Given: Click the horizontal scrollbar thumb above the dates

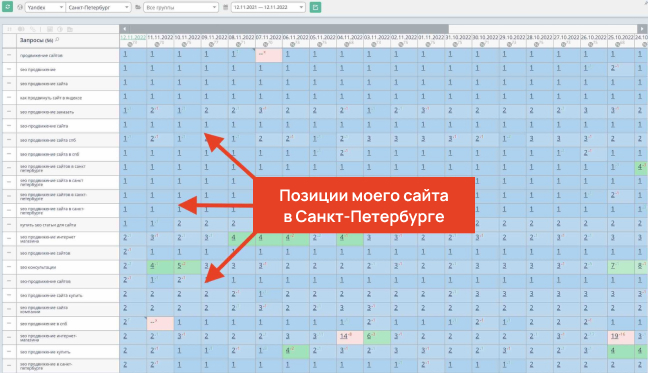Looking at the screenshot, I should click(x=288, y=29).
